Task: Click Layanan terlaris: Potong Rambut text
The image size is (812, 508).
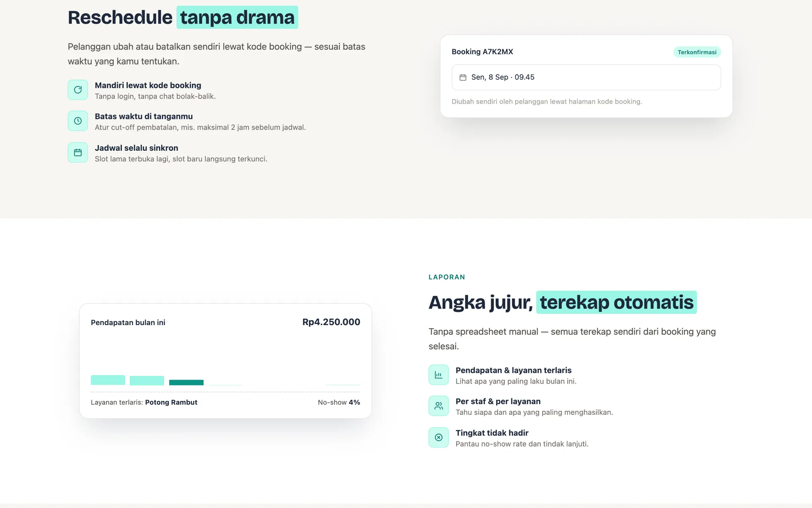Action: coord(144,402)
